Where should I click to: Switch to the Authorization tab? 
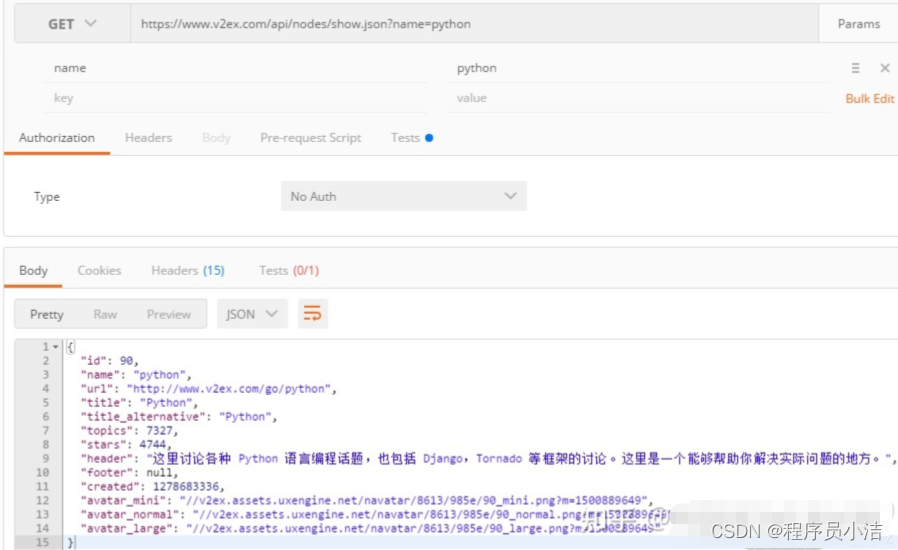click(57, 138)
